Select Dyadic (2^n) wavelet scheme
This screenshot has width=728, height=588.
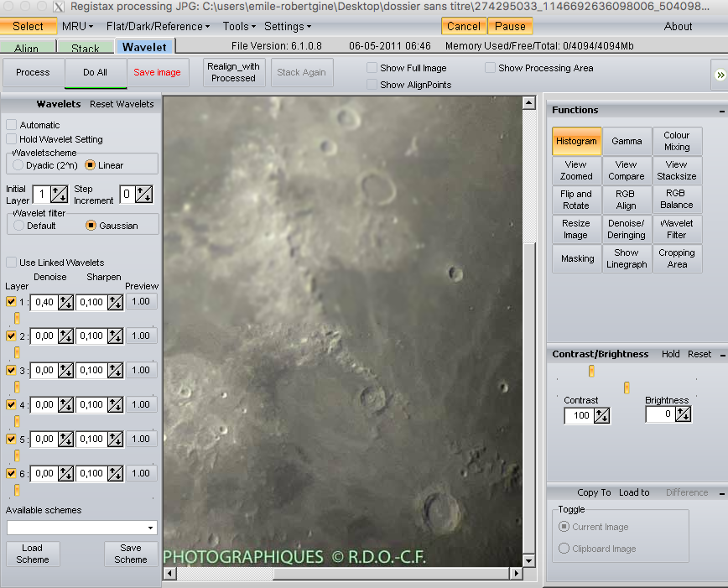[x=18, y=165]
